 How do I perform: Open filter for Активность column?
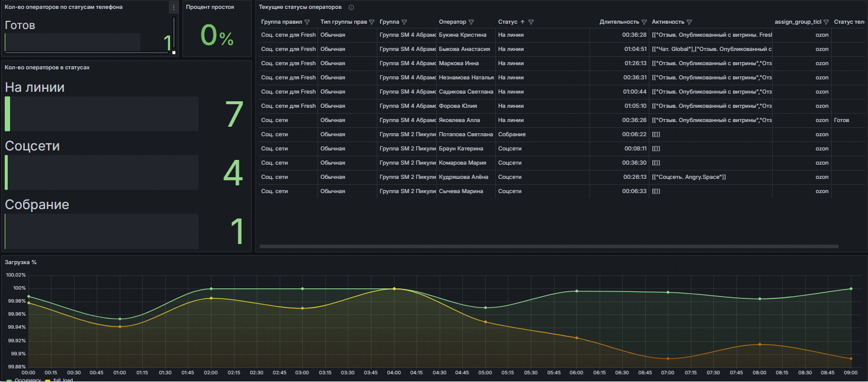pyautogui.click(x=689, y=22)
